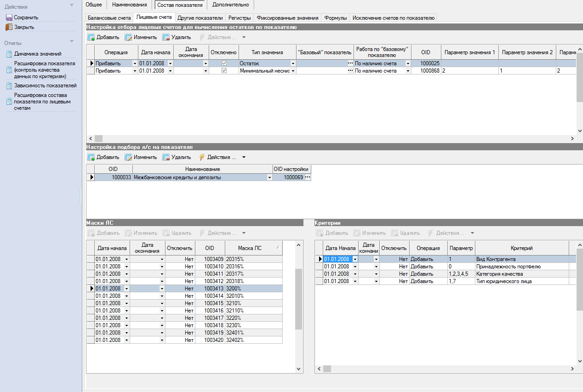Open the Динамика значений report icon

pyautogui.click(x=9, y=54)
